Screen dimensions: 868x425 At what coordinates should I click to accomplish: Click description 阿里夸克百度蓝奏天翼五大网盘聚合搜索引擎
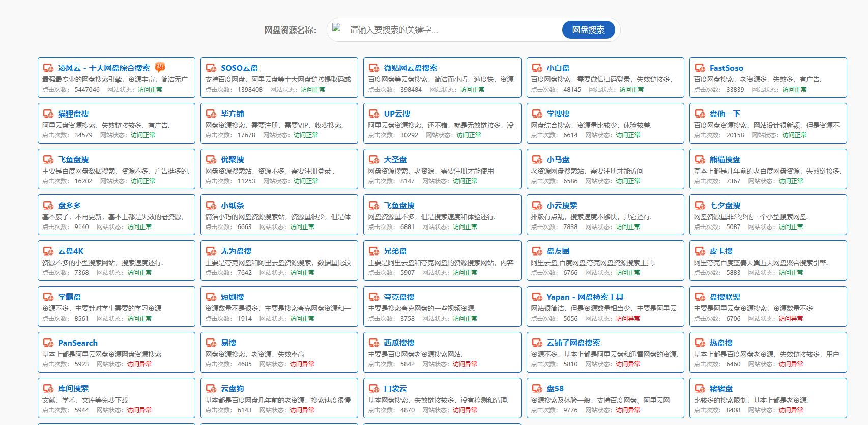coord(761,263)
